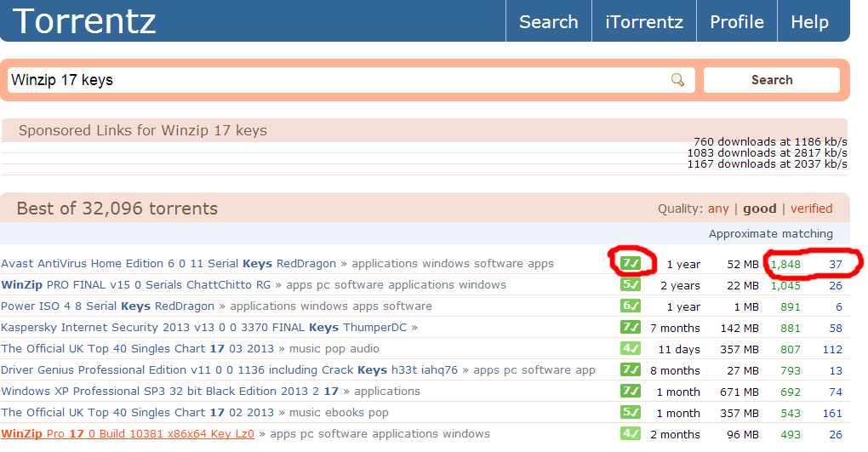Open Power ISO 4 8 Serial Keys link
The height and width of the screenshot is (452, 868).
[107, 306]
